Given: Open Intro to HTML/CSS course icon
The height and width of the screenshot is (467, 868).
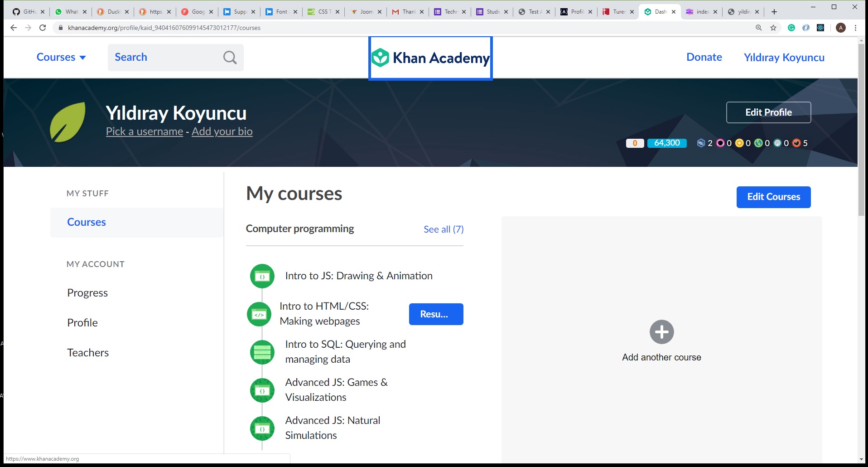Looking at the screenshot, I should [x=259, y=314].
